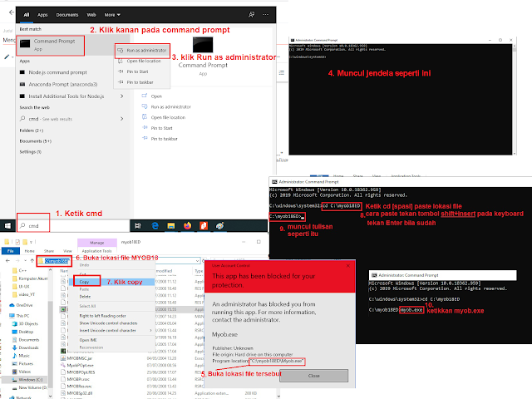532x399 pixels.
Task: Select the Komputer Akun folder in sidebar
Action: [x=30, y=278]
